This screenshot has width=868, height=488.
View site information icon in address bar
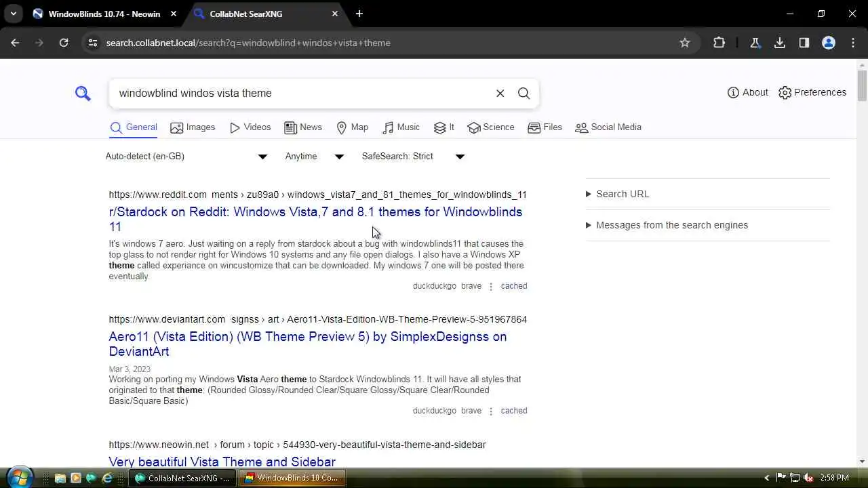coord(93,43)
